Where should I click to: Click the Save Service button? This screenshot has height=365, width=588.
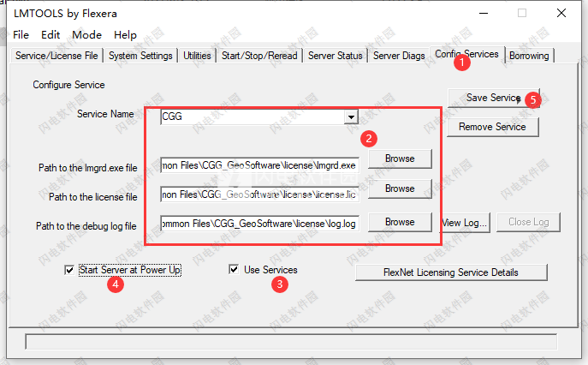click(493, 98)
